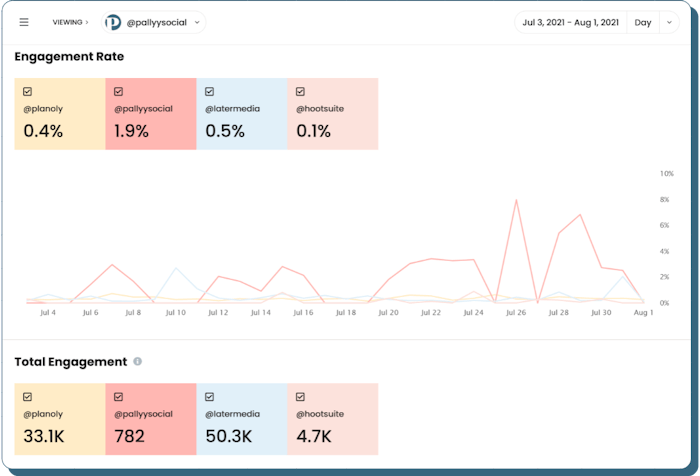Click the 50.3K total engagement value
Viewport: 700px width, 476px height.
229,436
